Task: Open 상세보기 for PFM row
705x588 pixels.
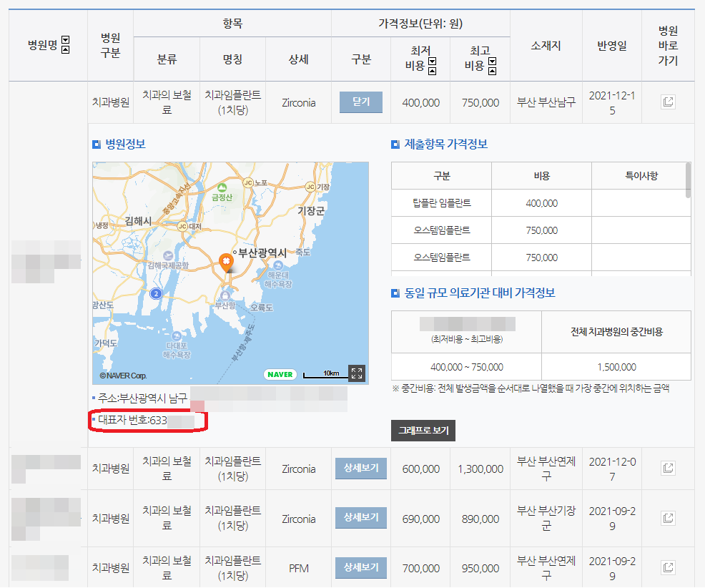Action: coord(361,568)
